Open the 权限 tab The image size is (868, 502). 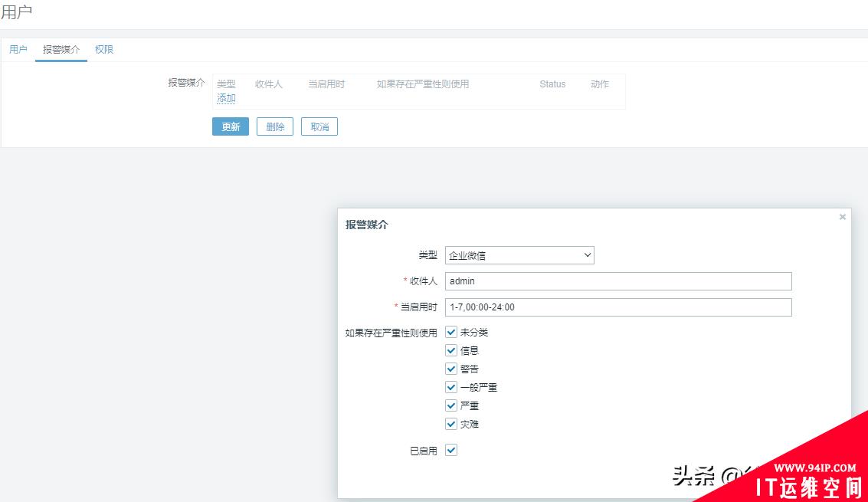point(104,49)
